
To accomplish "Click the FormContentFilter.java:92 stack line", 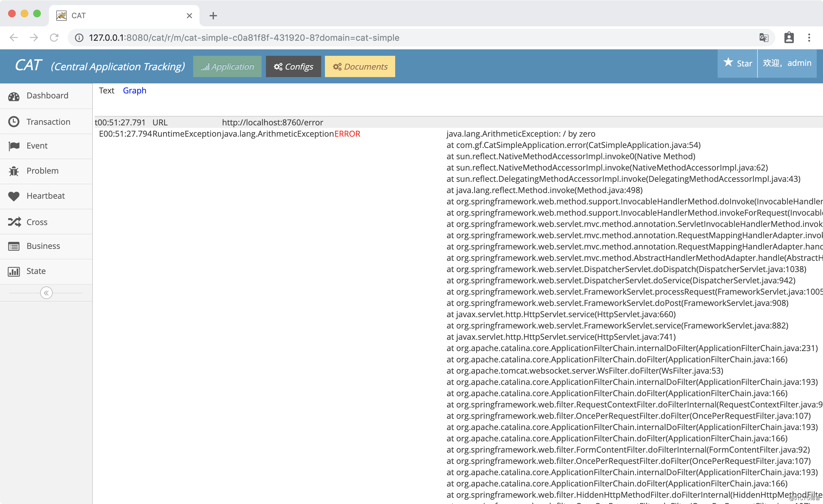I will pos(628,449).
